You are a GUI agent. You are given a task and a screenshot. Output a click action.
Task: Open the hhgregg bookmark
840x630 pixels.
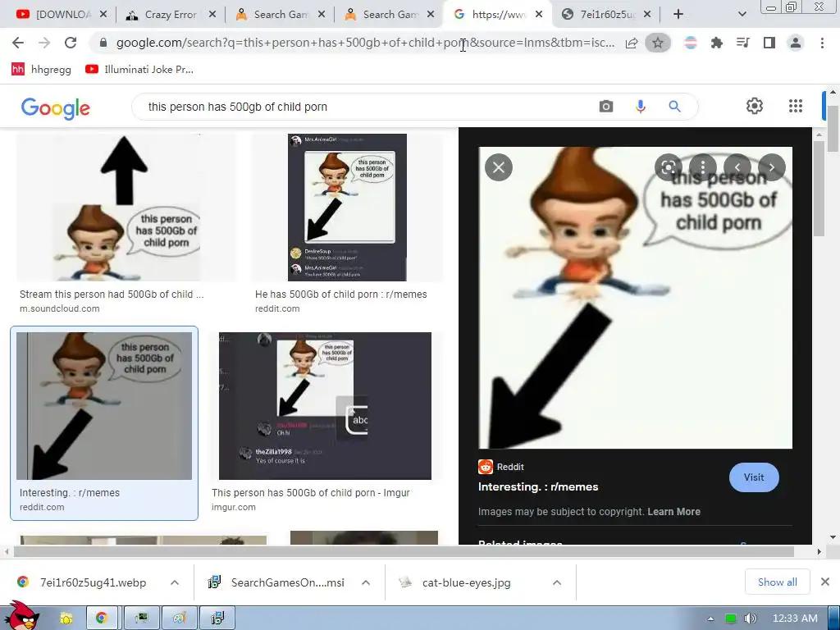[x=41, y=69]
